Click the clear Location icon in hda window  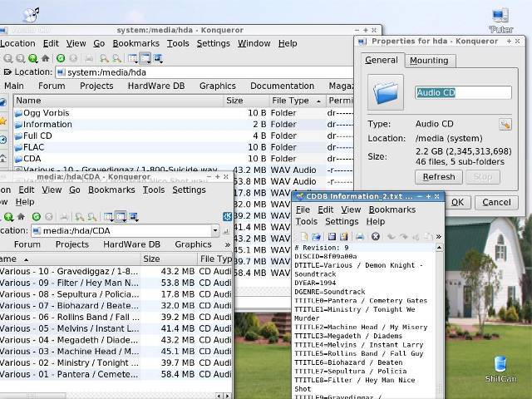[7, 72]
